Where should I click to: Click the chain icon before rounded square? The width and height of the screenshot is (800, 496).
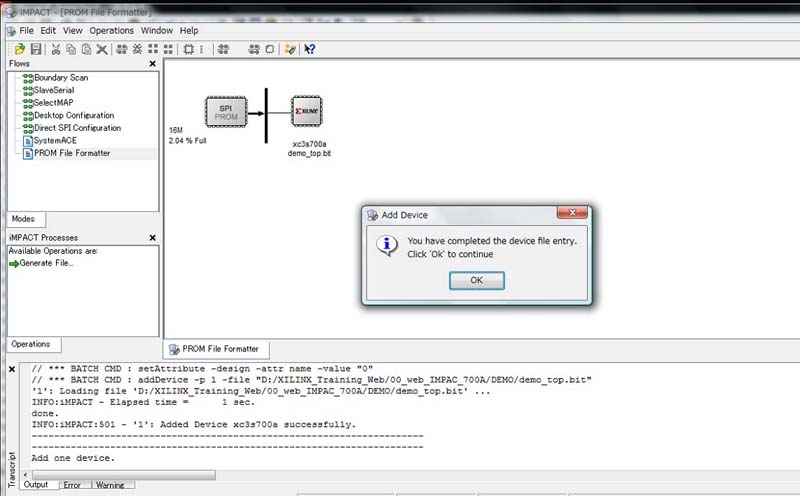[x=254, y=49]
